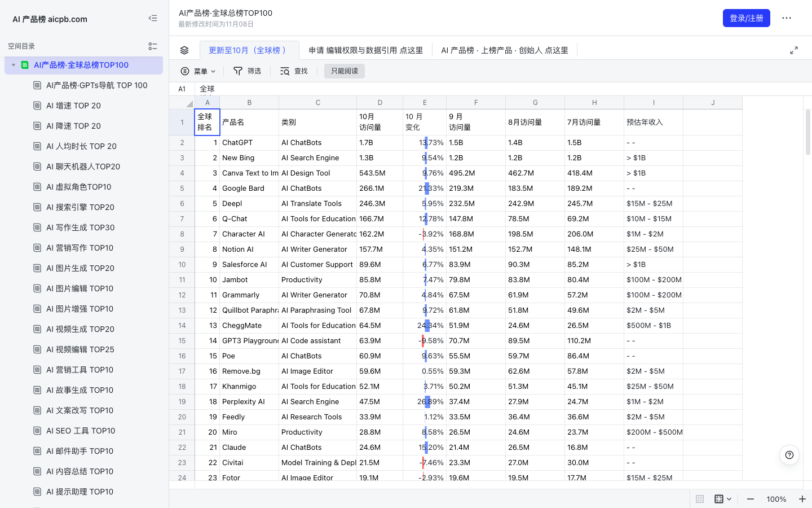This screenshot has height=508, width=812.
Task: Select column E header
Action: [x=425, y=103]
